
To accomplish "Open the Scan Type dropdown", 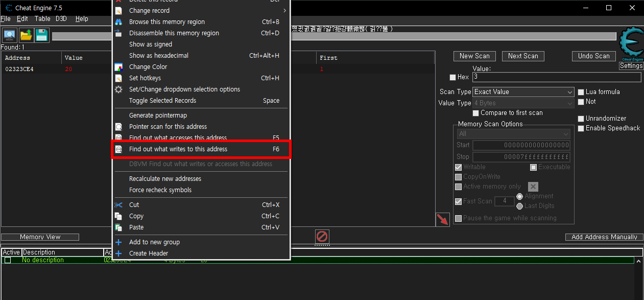I will coord(523,92).
